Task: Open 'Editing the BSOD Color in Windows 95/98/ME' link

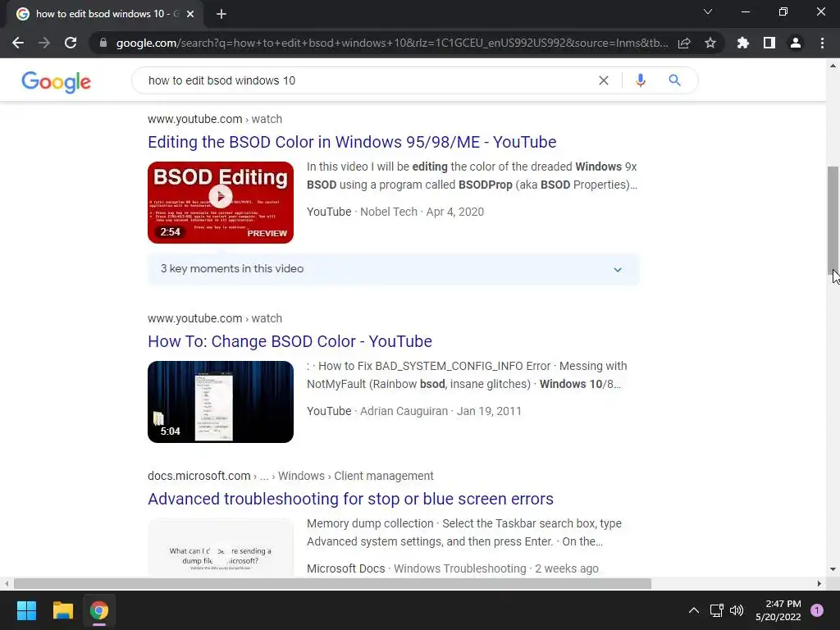Action: [x=352, y=142]
